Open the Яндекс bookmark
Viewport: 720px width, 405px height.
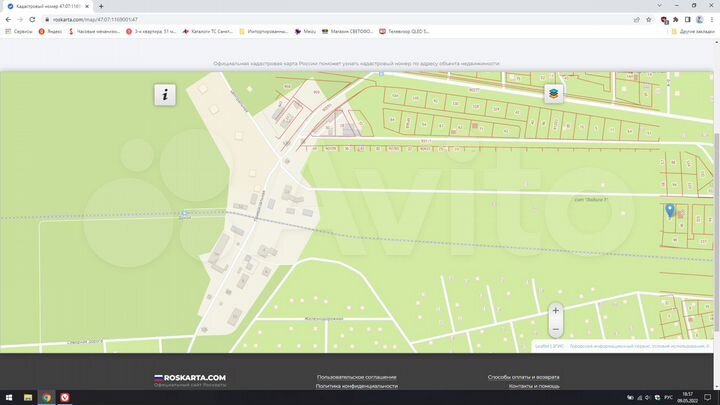51,31
